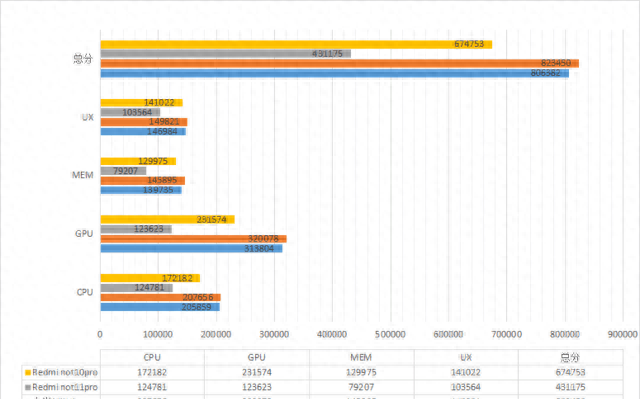Click the CPU column header in the data table
Image resolution: width=640 pixels, height=399 pixels.
click(152, 357)
